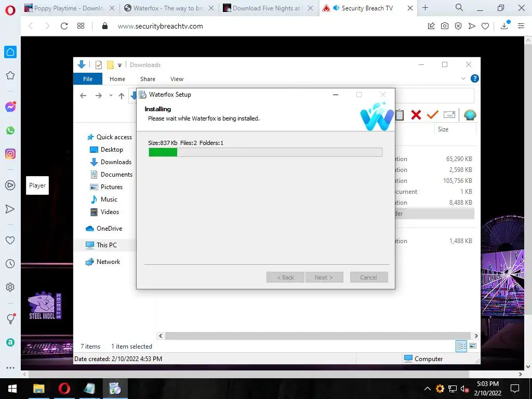Open notification center in taskbar
This screenshot has height=399, width=532.
click(x=515, y=389)
